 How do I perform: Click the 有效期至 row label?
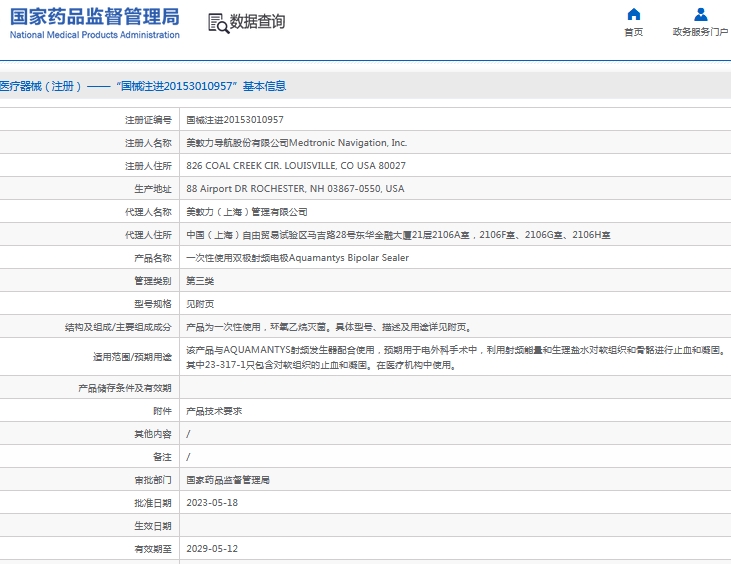pyautogui.click(x=153, y=549)
